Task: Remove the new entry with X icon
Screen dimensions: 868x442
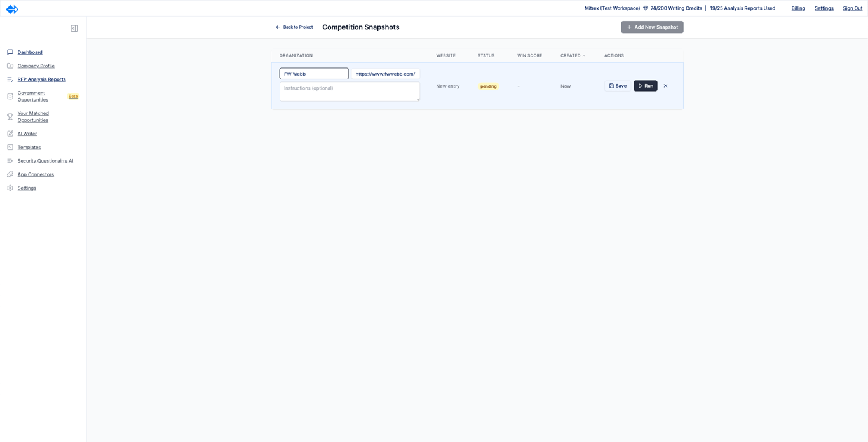Action: (x=666, y=86)
